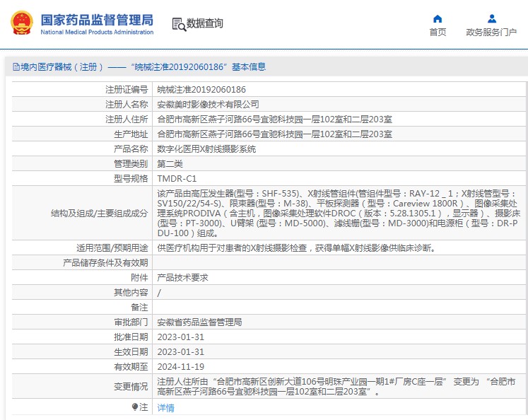Image resolution: width=528 pixels, height=420 pixels.
Task: Select expiry date 2024-11-19
Action: tap(181, 366)
